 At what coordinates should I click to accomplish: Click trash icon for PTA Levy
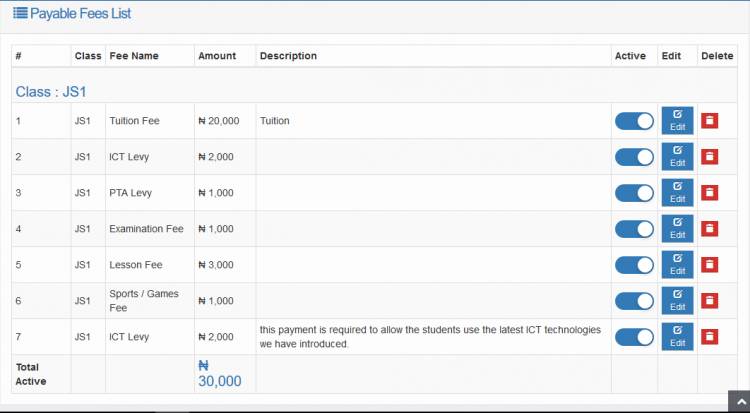click(x=709, y=193)
